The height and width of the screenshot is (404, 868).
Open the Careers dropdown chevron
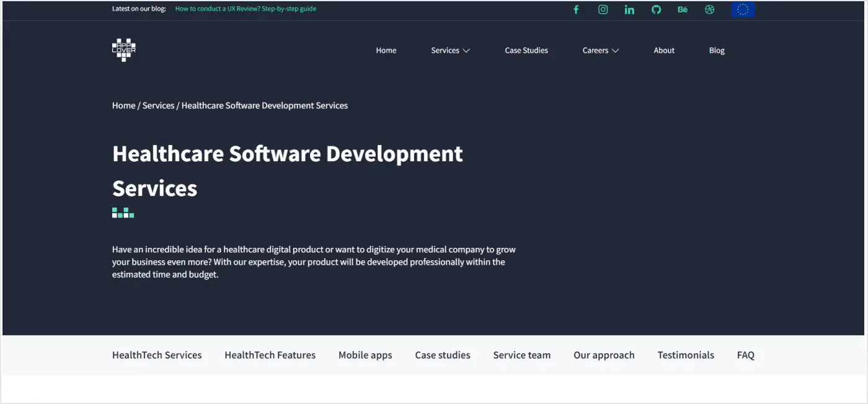click(616, 50)
